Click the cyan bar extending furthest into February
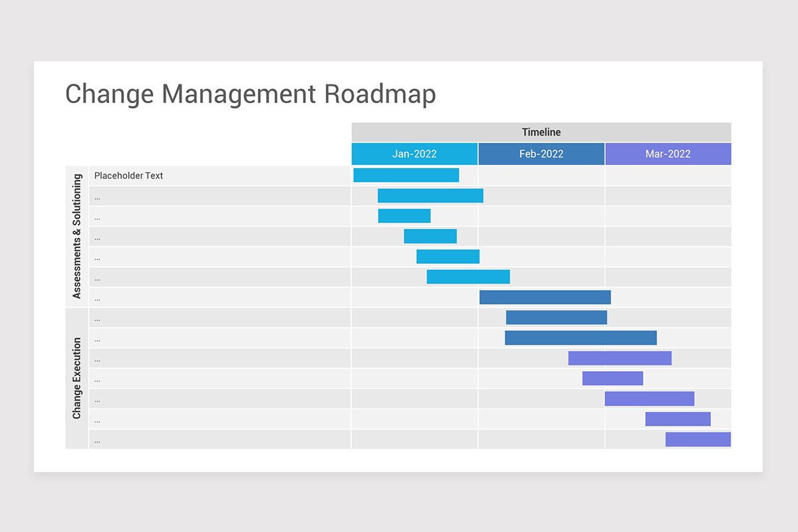This screenshot has height=532, width=798. 468,277
